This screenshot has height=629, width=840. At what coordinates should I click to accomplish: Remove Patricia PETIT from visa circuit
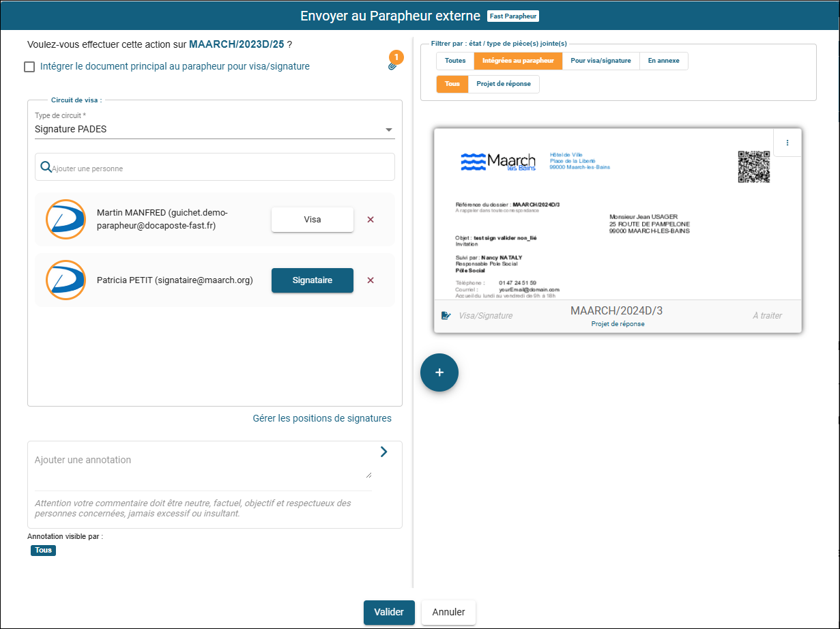371,280
